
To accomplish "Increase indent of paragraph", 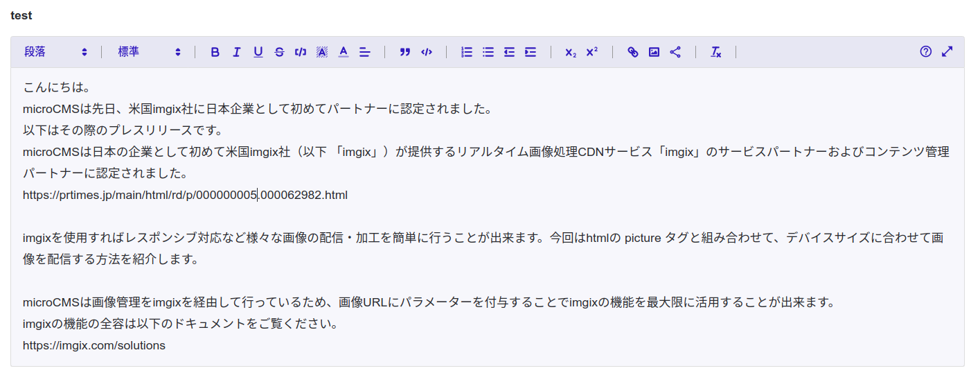I will 531,52.
